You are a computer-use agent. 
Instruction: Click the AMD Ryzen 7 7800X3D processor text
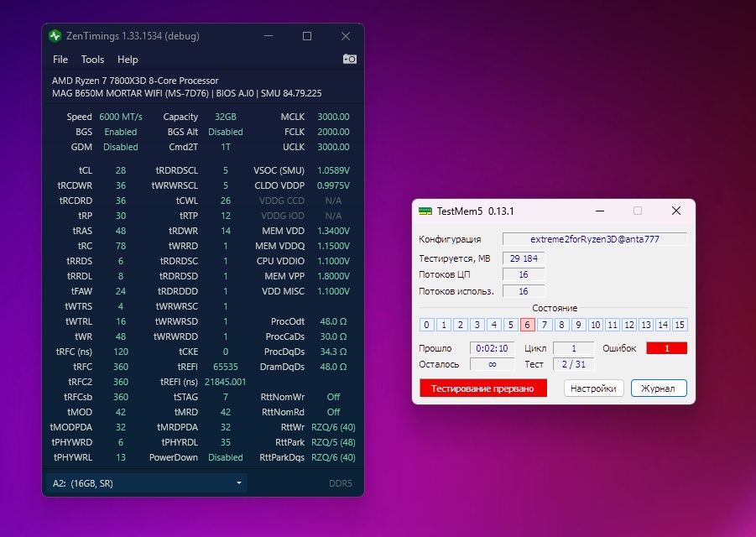coord(135,81)
